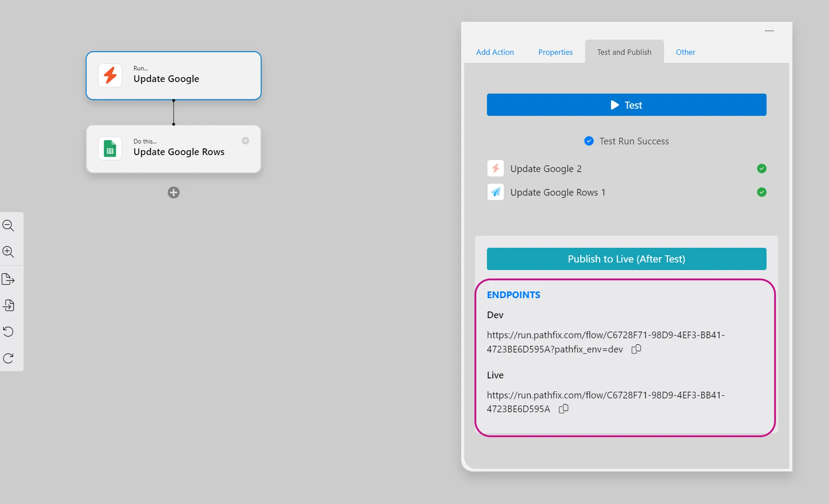
Task: Add a new step with plus icon
Action: [x=173, y=193]
